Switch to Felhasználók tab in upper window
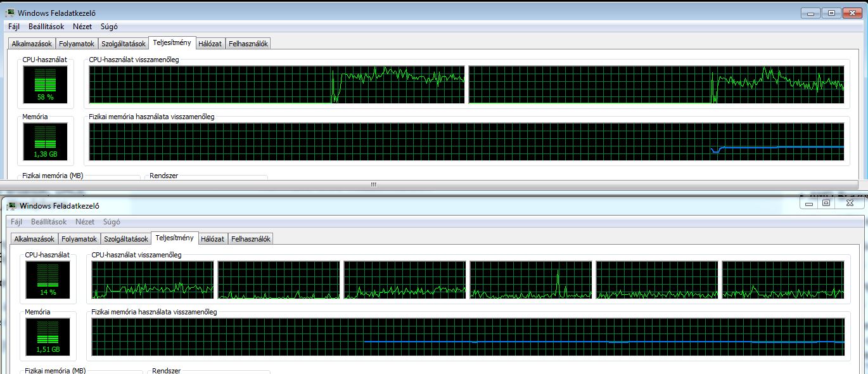The height and width of the screenshot is (374, 868). tap(248, 44)
